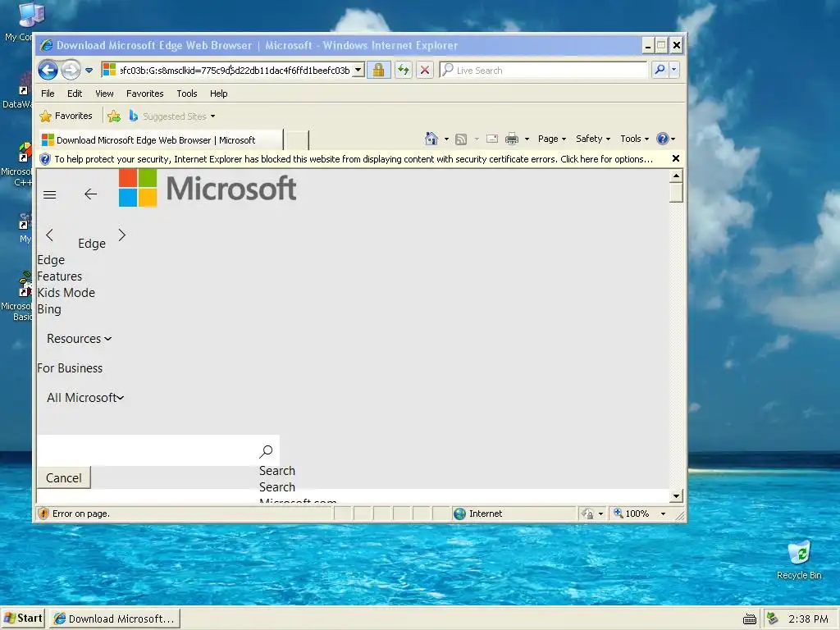Click the Help question mark icon

pos(663,139)
